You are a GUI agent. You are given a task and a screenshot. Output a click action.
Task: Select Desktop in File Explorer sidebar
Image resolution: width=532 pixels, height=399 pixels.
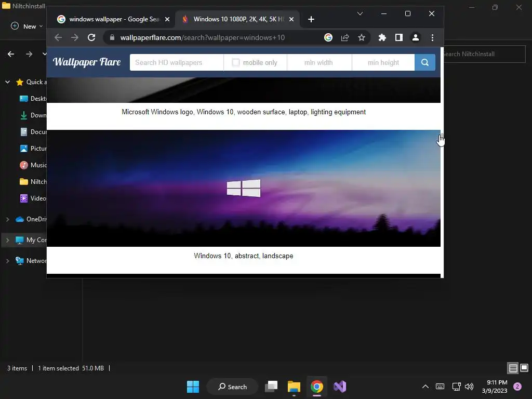[x=33, y=98]
